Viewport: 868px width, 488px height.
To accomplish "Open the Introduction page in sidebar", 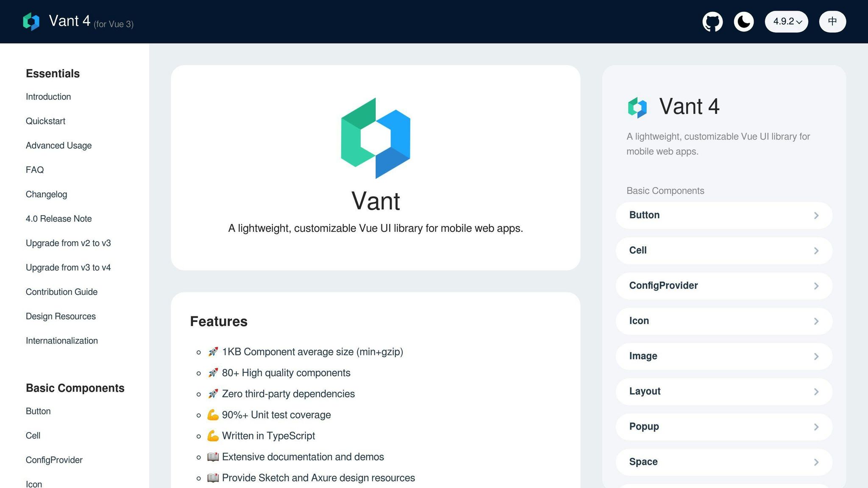I will tap(48, 97).
